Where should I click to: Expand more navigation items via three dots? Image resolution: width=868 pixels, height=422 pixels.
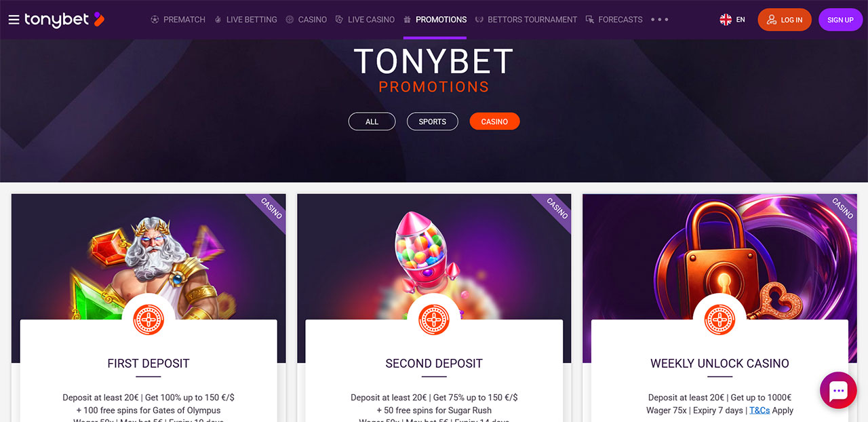click(660, 20)
